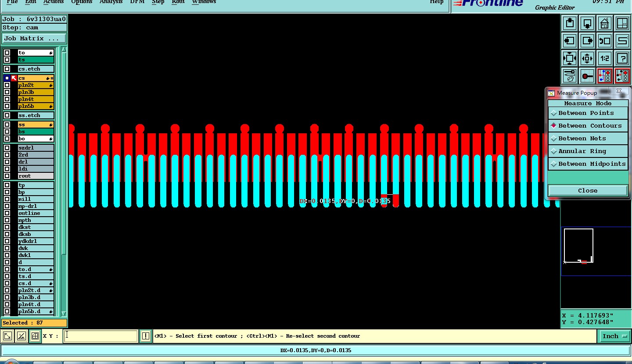
Task: Open the Inch units dropdown
Action: pyautogui.click(x=614, y=336)
